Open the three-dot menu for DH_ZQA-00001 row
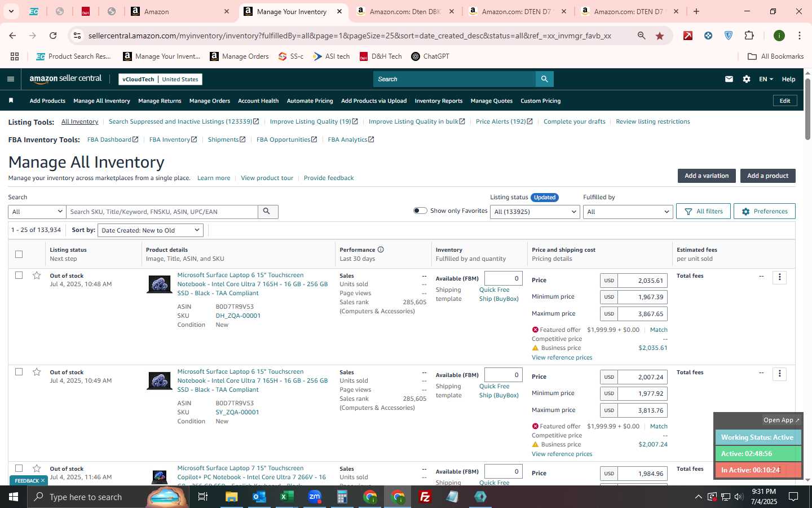Viewport: 812px width, 508px height. pos(780,277)
